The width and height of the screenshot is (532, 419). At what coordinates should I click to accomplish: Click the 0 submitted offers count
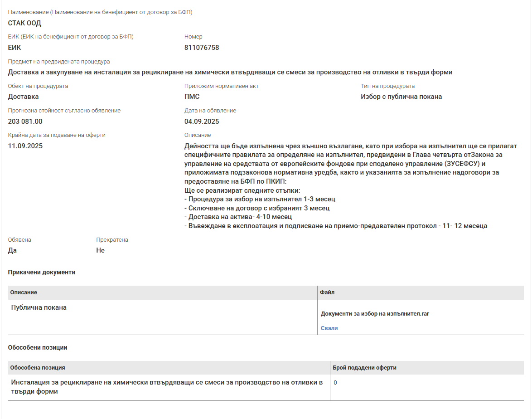(x=335, y=383)
